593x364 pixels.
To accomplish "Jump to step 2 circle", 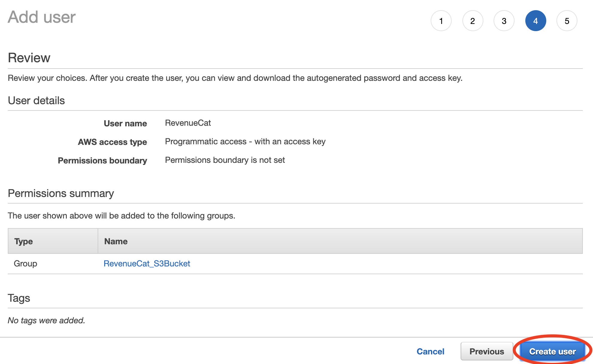I will (473, 21).
